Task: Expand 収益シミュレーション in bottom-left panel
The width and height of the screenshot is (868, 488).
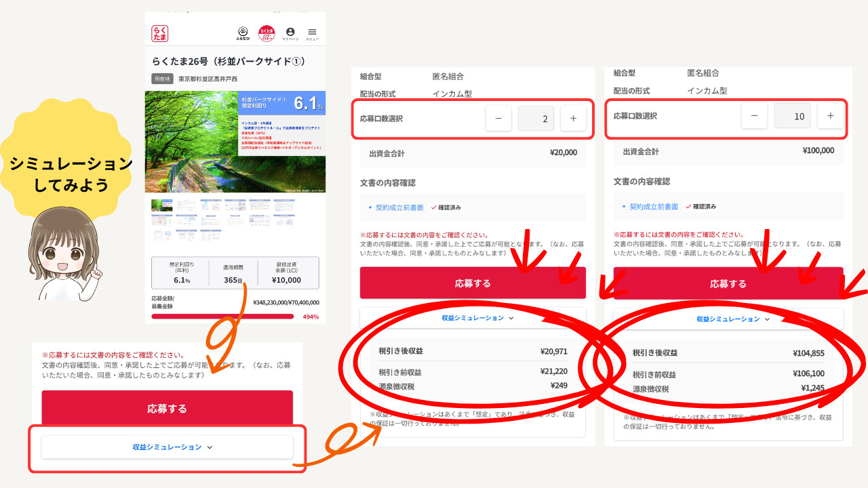Action: click(172, 447)
